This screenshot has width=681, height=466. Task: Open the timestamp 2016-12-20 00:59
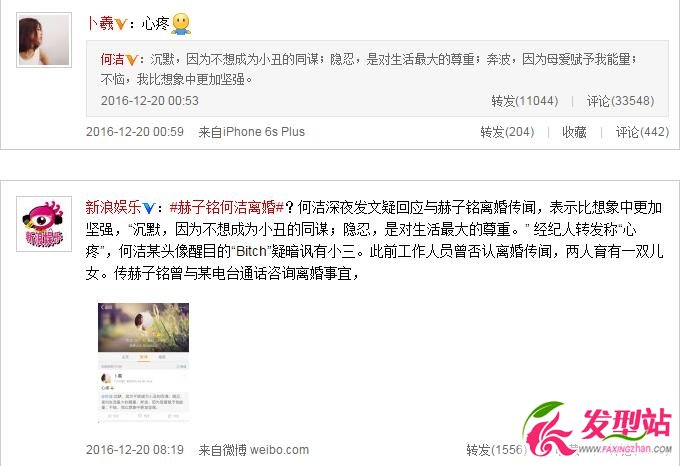pos(135,132)
